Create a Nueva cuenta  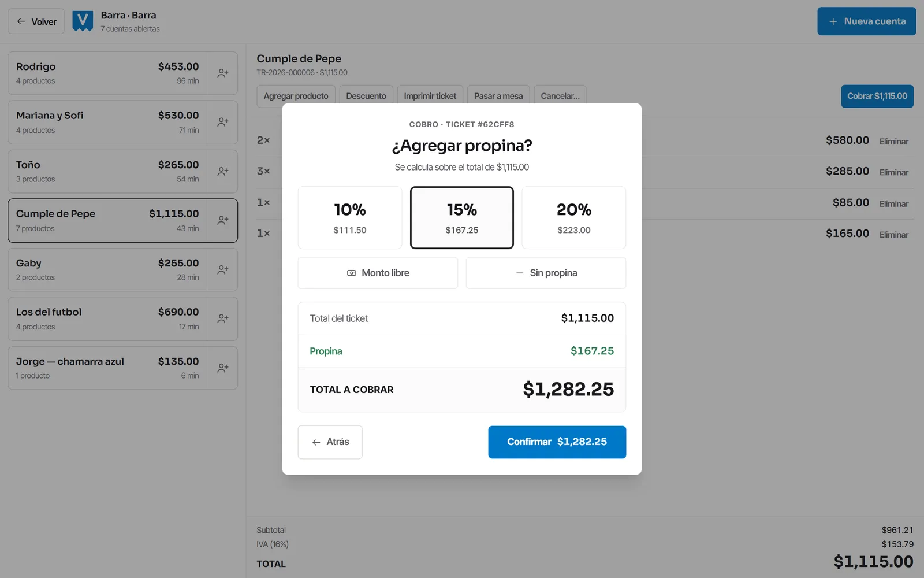pyautogui.click(x=867, y=21)
